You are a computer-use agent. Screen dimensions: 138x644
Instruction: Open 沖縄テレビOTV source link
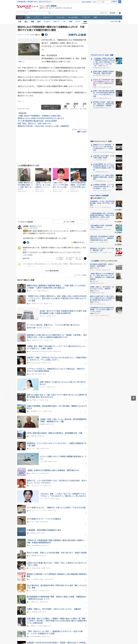click(82, 132)
